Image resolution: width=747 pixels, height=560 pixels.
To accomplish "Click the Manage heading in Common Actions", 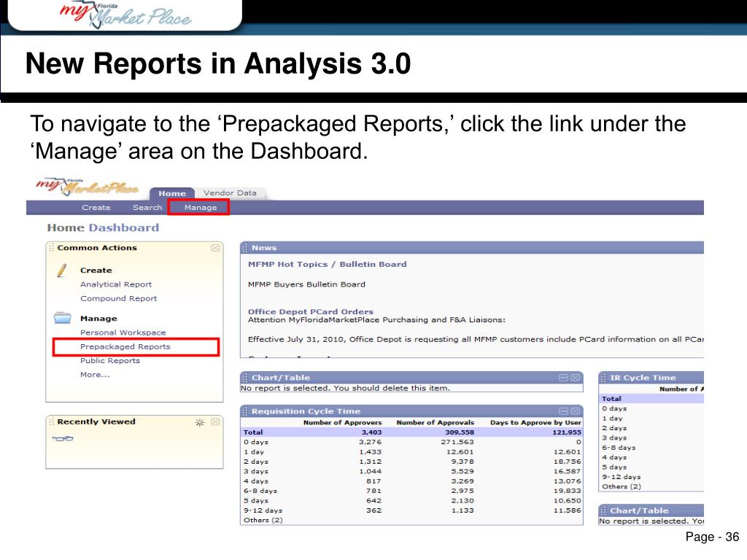I will point(98,319).
